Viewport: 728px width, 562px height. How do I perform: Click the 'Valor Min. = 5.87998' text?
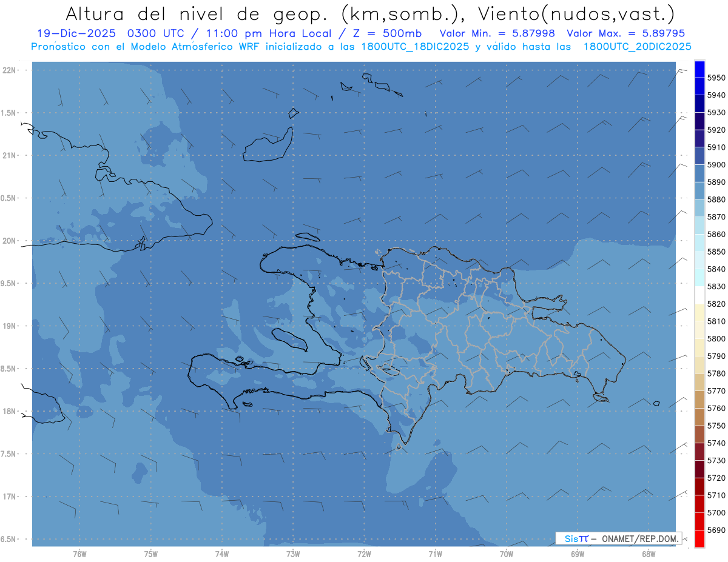point(497,33)
